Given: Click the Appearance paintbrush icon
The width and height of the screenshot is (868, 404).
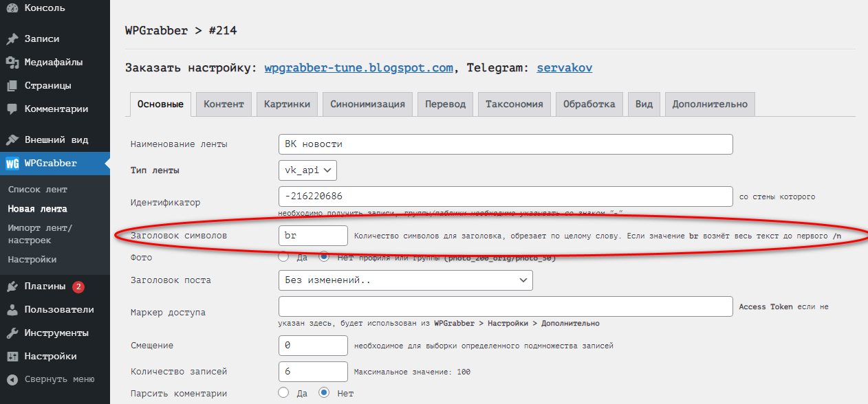Looking at the screenshot, I should [12, 140].
